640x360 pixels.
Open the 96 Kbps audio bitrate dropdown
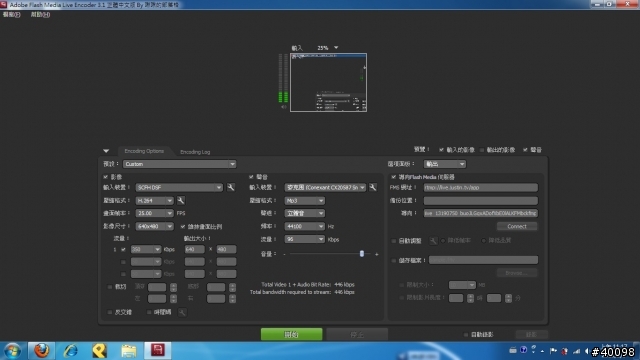click(304, 239)
